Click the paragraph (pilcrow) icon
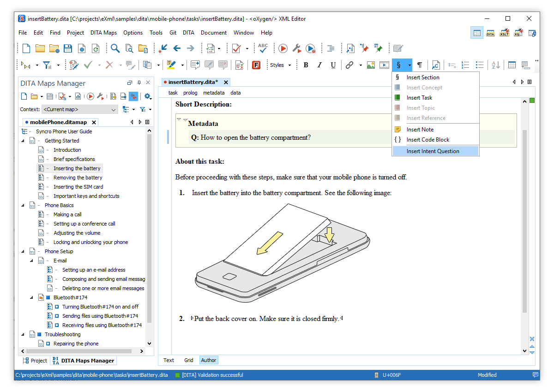Screen dimensions: 554x392 420,65
